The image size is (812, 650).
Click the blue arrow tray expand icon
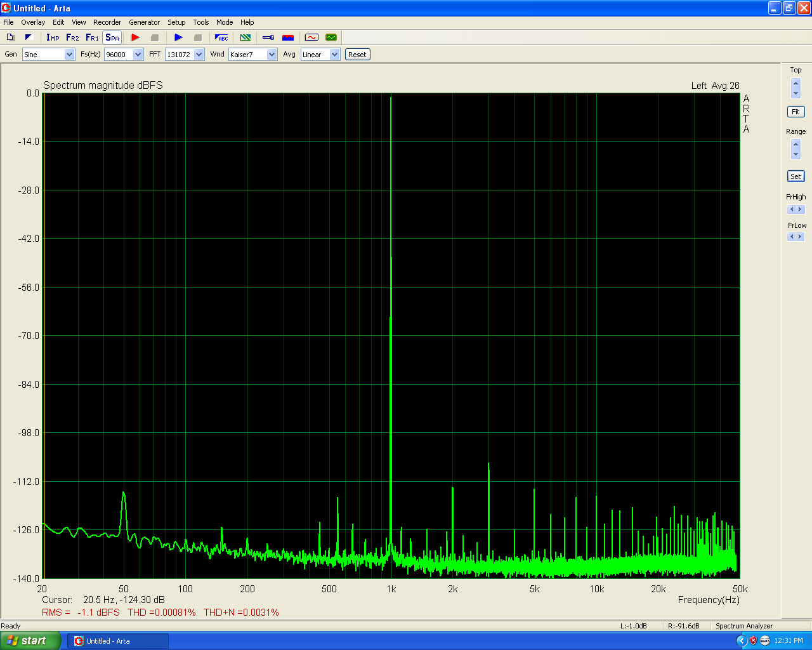pos(741,640)
